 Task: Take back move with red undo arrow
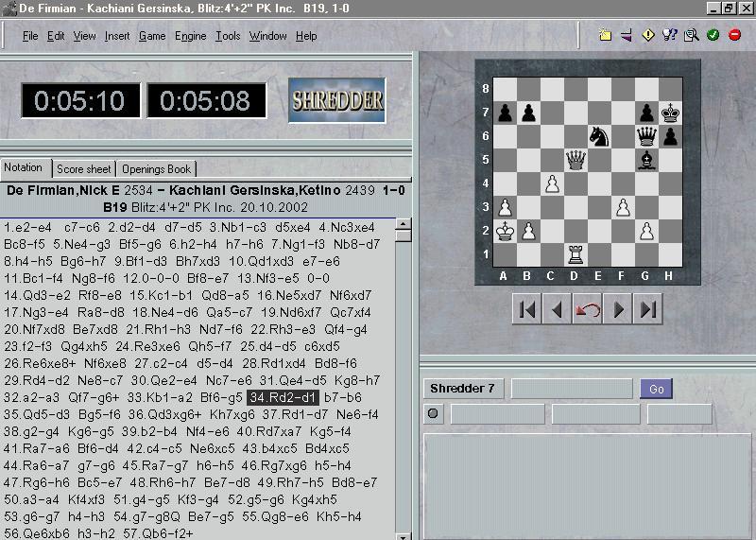coord(588,309)
